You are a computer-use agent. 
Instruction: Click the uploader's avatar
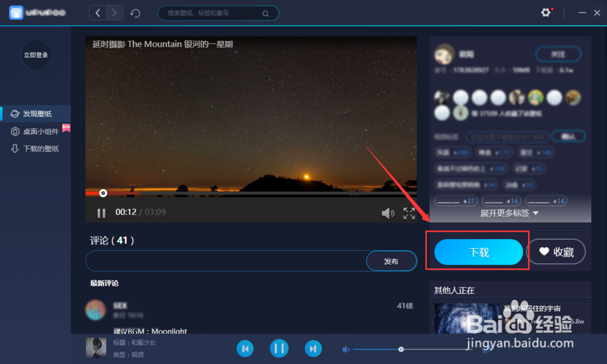point(444,54)
